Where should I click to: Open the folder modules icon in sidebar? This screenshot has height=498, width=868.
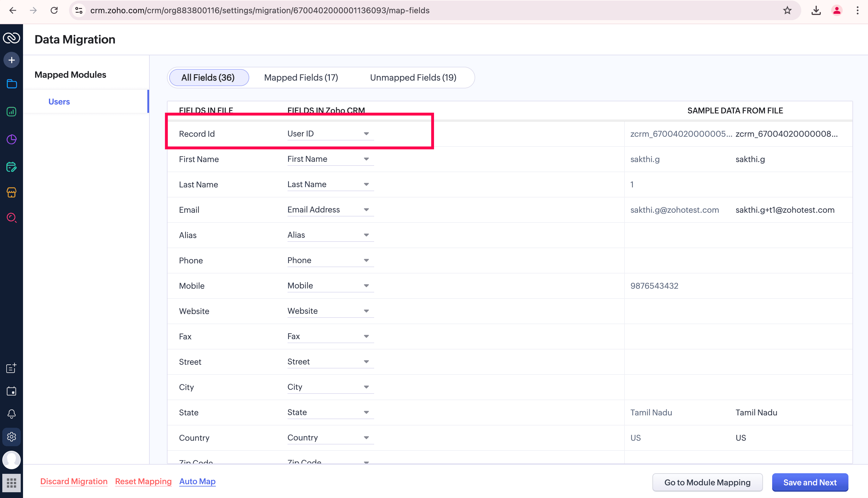coord(12,84)
